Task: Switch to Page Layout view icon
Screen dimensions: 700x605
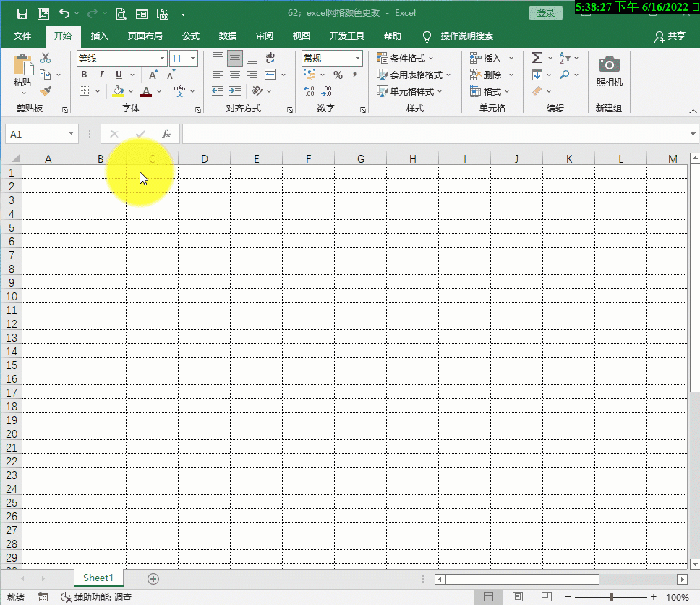Action: [518, 597]
